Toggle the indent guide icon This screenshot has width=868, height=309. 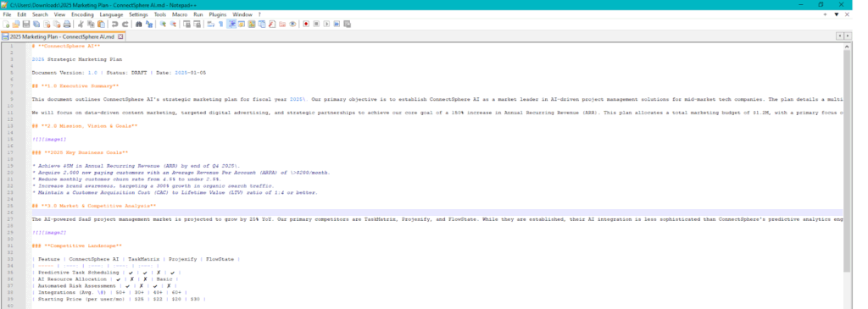click(231, 25)
